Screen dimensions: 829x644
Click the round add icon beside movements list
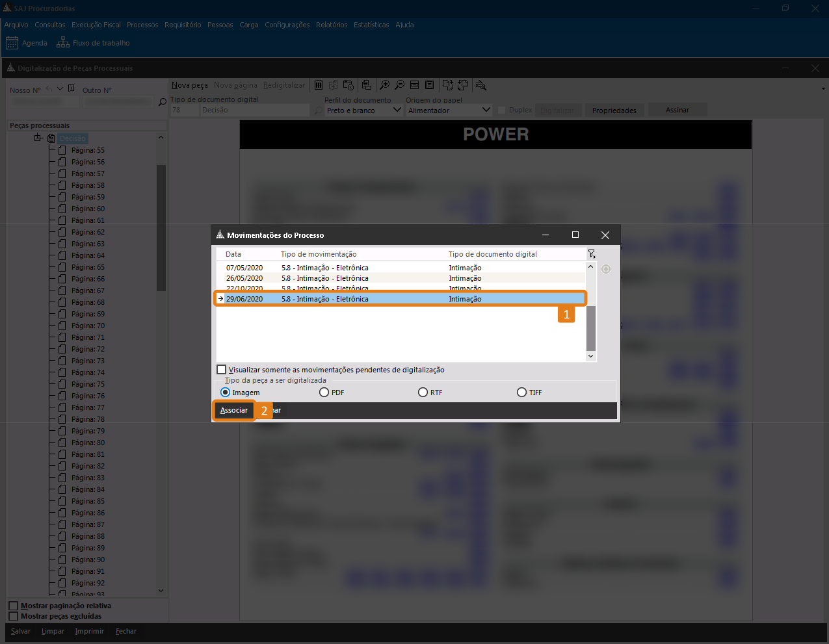tap(606, 269)
